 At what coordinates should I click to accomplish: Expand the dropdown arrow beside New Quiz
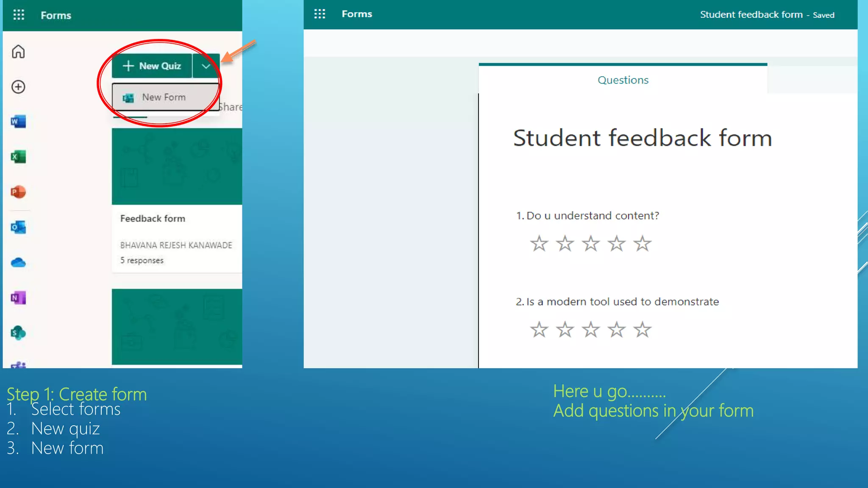206,66
